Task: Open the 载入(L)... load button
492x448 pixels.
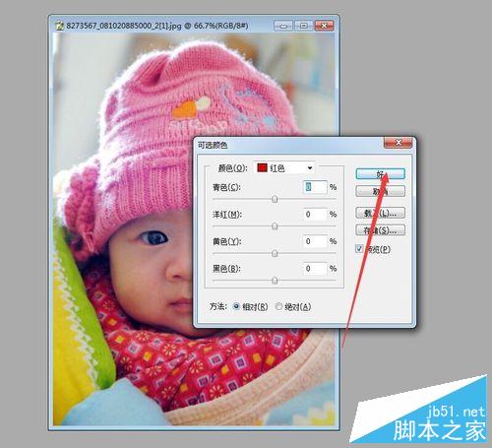Action: click(381, 213)
